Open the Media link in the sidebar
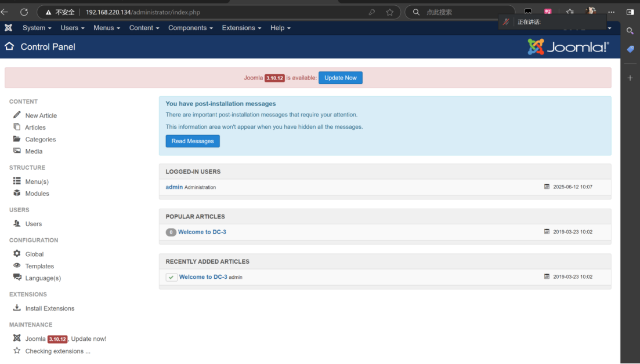Screen dimensions: 640x364 [34, 151]
